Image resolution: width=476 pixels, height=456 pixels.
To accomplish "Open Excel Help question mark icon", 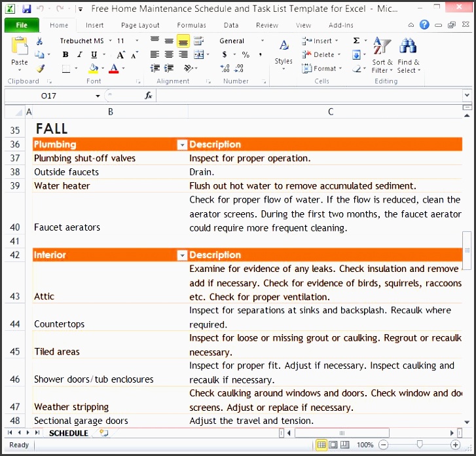I will [x=424, y=25].
